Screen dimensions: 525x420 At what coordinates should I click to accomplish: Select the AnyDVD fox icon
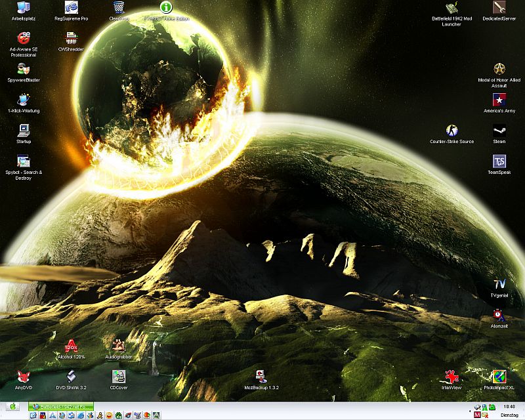[24, 376]
